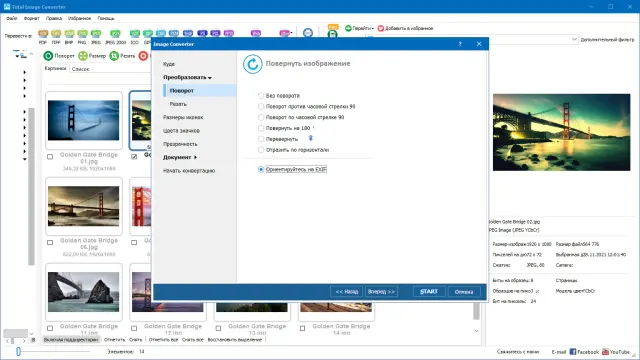Screen dimensions: 640x360
Task: Choose ICO as the target format
Action: tap(135, 36)
